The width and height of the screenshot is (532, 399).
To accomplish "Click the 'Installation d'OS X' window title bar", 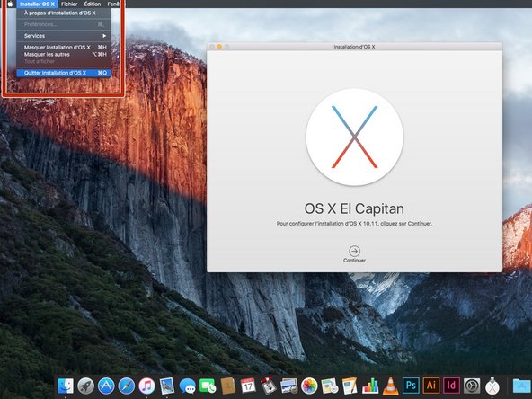I will 354,47.
